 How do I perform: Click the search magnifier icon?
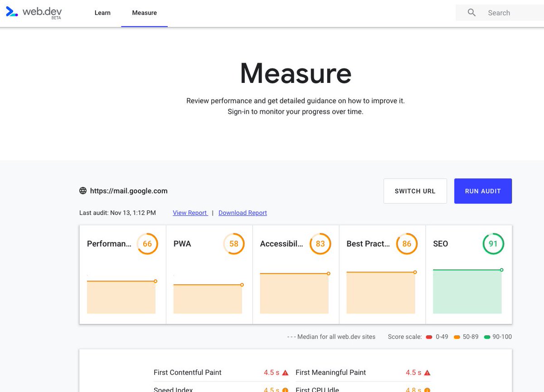click(x=471, y=13)
